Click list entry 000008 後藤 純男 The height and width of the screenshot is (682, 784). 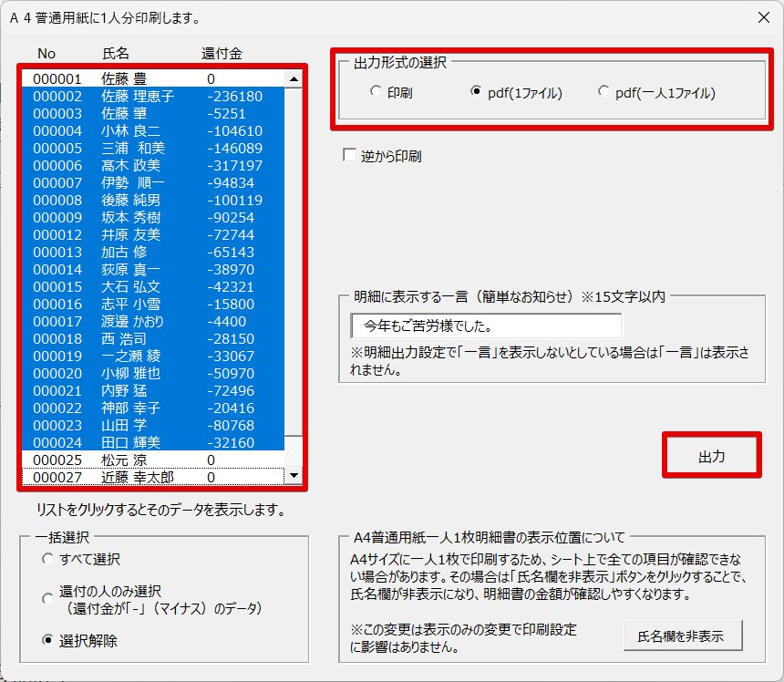point(150,201)
